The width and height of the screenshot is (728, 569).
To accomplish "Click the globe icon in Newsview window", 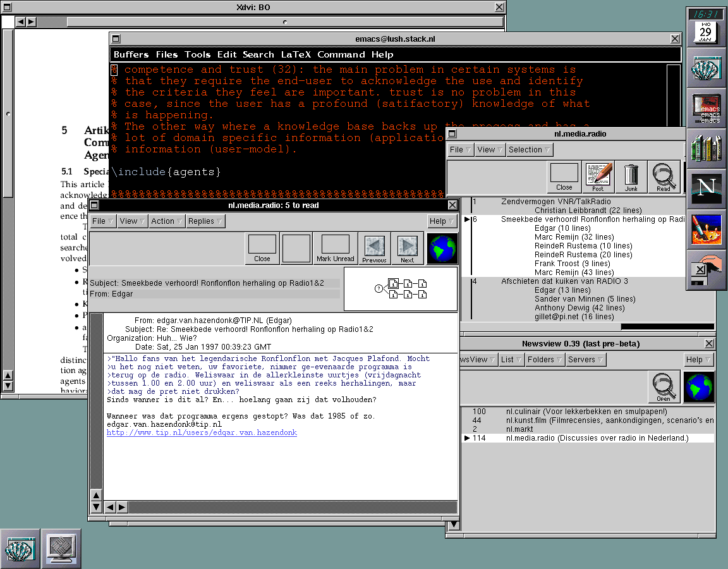I will (x=699, y=387).
